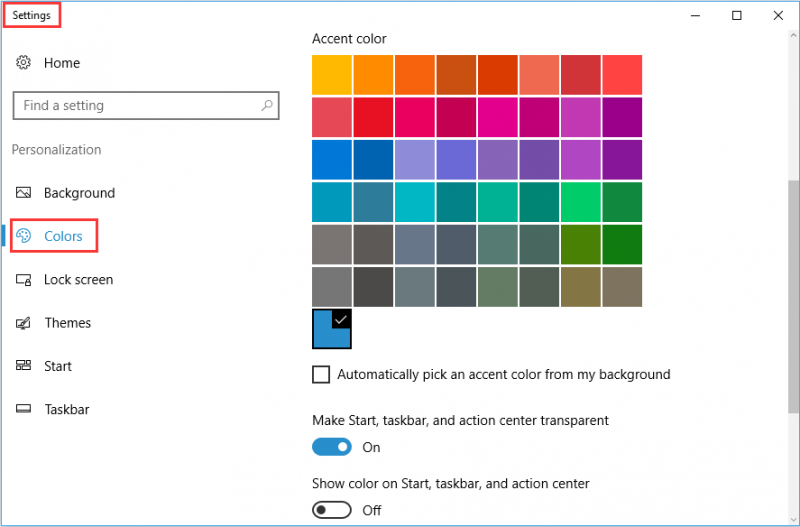Screen dimensions: 800x527
Task: Click the Find a setting search field
Action: pyautogui.click(x=146, y=106)
